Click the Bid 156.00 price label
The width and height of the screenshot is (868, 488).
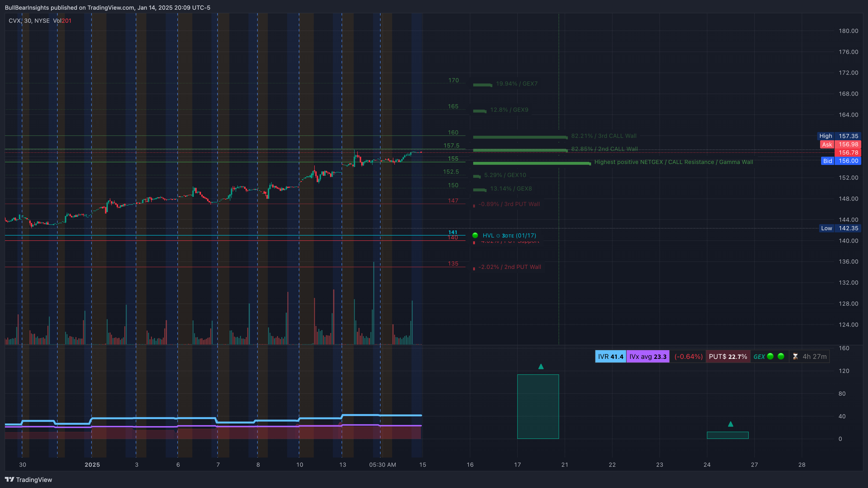coord(841,161)
